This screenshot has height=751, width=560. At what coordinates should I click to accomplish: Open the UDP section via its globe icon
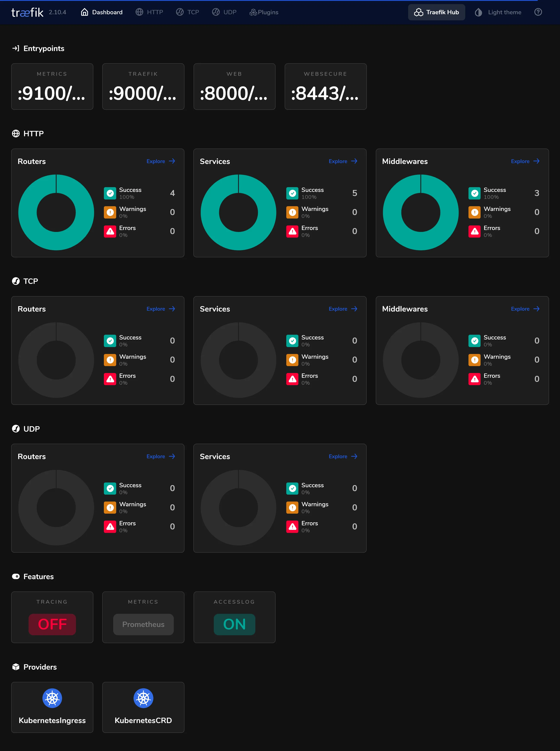click(216, 12)
